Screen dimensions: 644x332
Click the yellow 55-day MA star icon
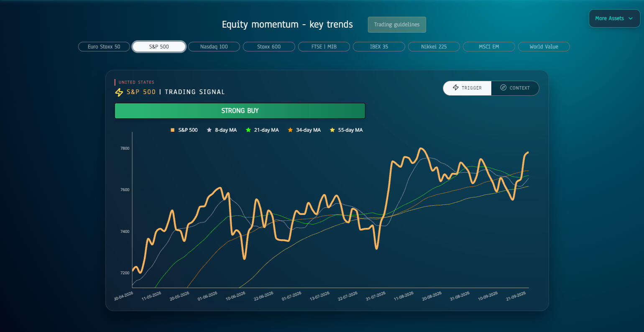click(x=332, y=130)
